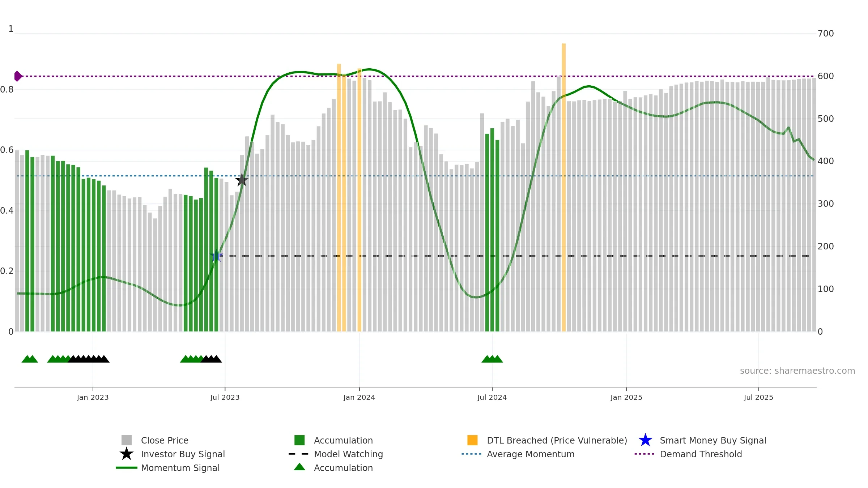Click the blue Smart Money star on chart
The height and width of the screenshot is (488, 868).
pos(216,256)
